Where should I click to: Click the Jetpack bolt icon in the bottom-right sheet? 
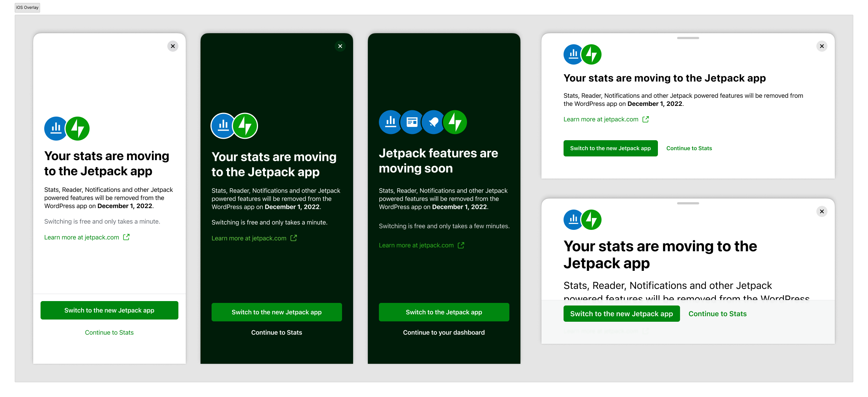tap(592, 220)
